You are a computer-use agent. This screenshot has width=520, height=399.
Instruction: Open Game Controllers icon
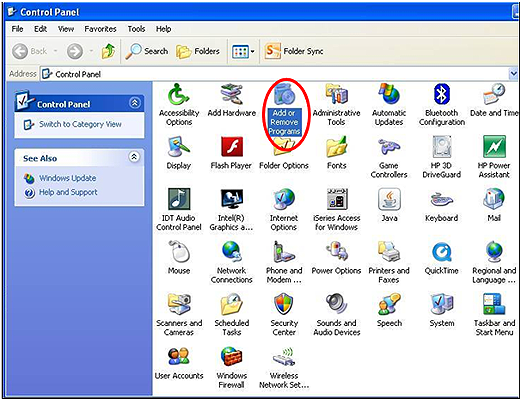click(x=389, y=158)
